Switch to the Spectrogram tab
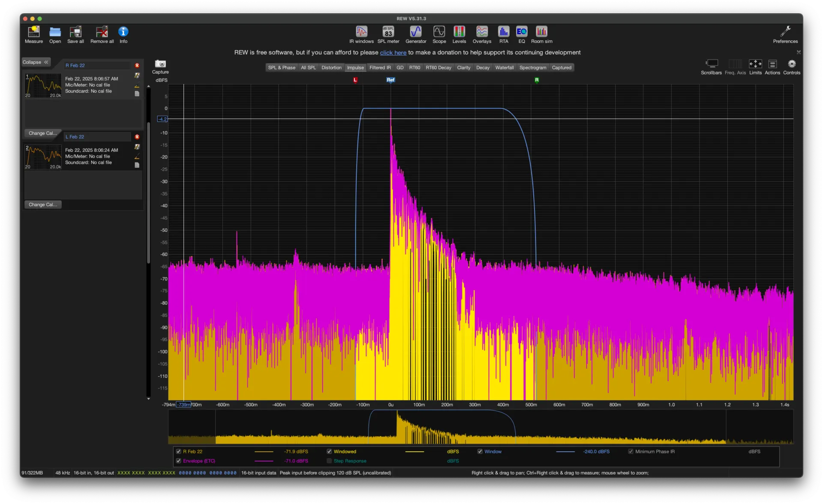 coord(532,68)
